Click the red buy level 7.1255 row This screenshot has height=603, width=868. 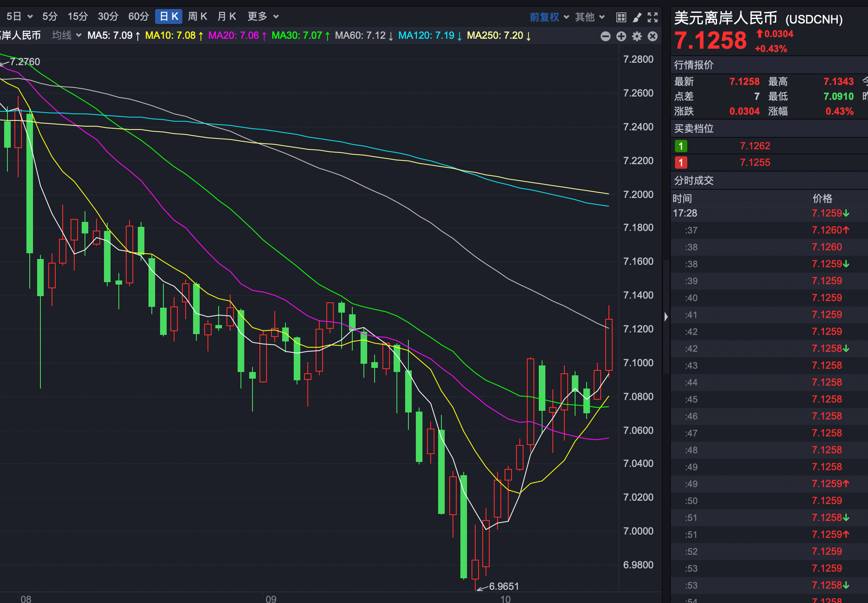pyautogui.click(x=755, y=162)
